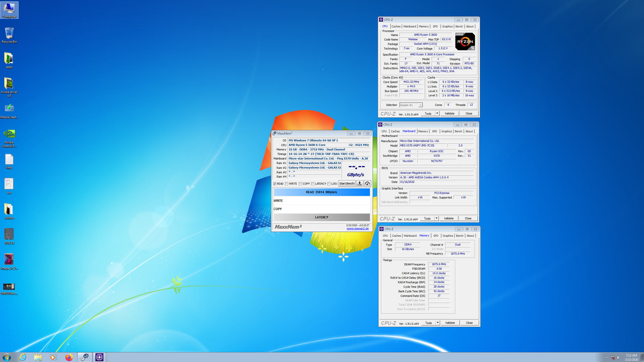Click the Core Speed 4421.02 MHz value
Image resolution: width=644 pixels, height=362 pixels.
(411, 82)
